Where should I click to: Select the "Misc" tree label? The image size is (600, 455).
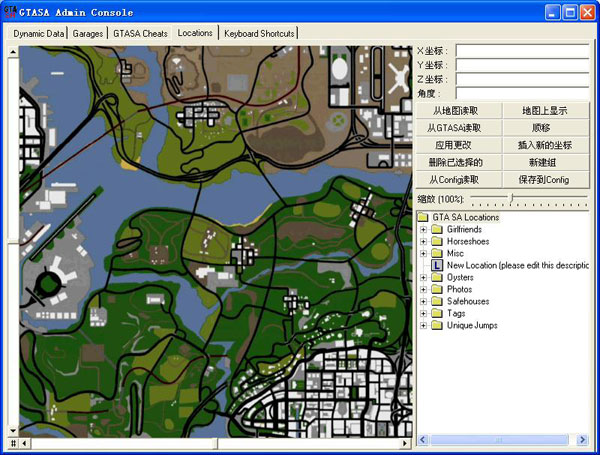point(455,253)
